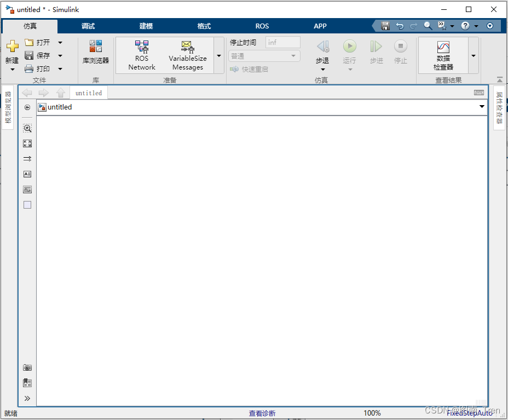Screen dimensions: 508x420
Task: Open VariableSize Messages tool
Action: (x=188, y=55)
